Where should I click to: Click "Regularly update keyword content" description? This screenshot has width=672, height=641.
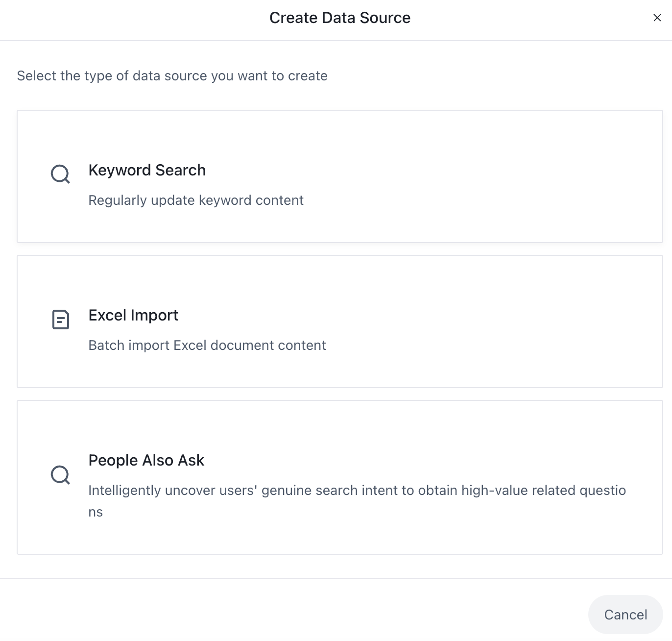pos(196,200)
